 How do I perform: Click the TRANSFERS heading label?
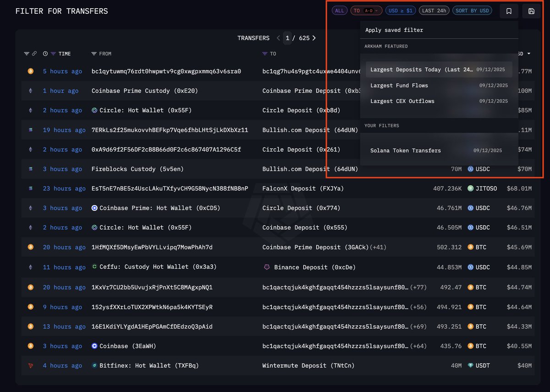pyautogui.click(x=253, y=38)
